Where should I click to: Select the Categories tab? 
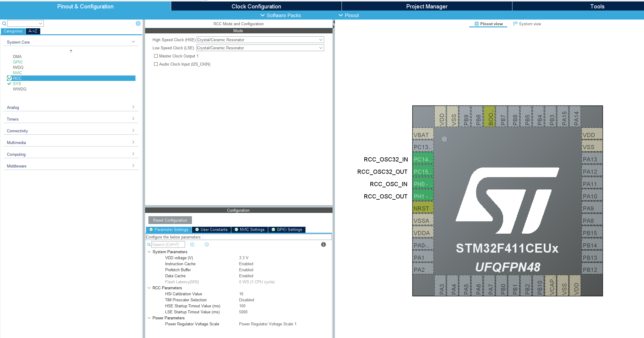(x=13, y=31)
